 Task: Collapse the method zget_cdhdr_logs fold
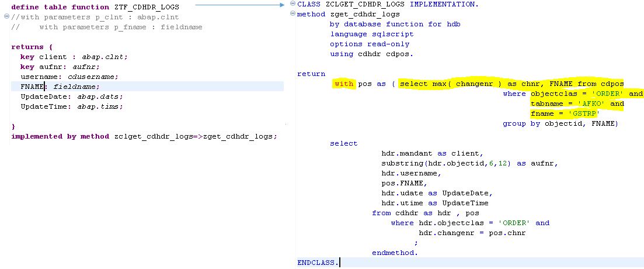point(293,14)
